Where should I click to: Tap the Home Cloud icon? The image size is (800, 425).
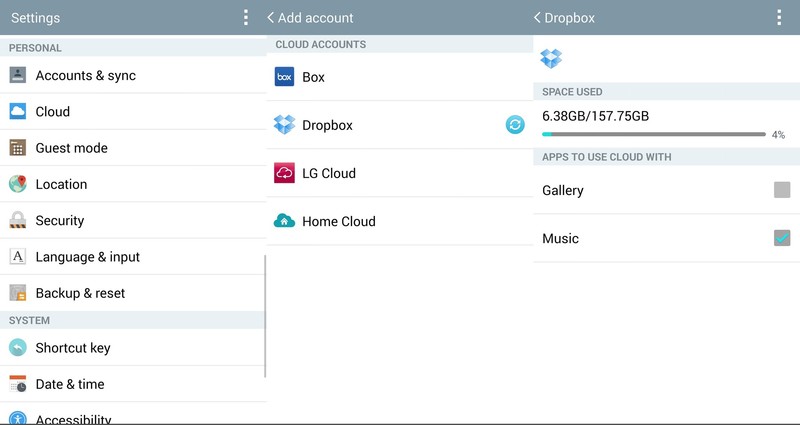pyautogui.click(x=284, y=221)
